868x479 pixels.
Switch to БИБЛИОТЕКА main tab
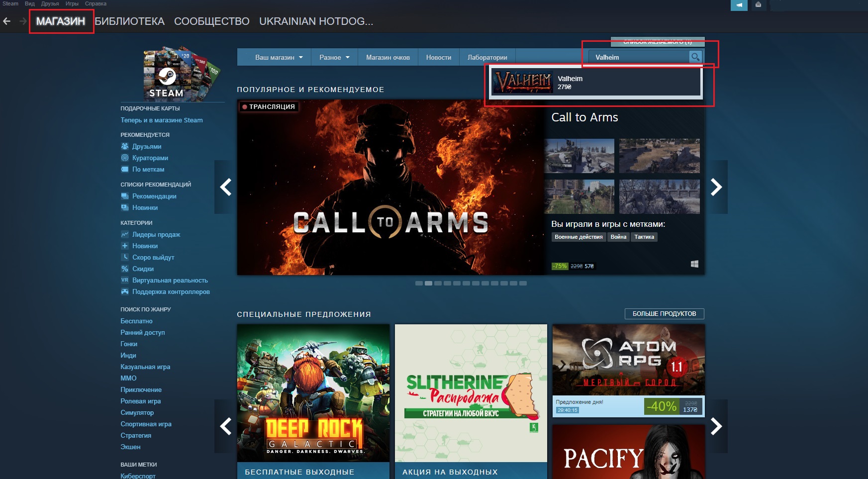pos(129,21)
